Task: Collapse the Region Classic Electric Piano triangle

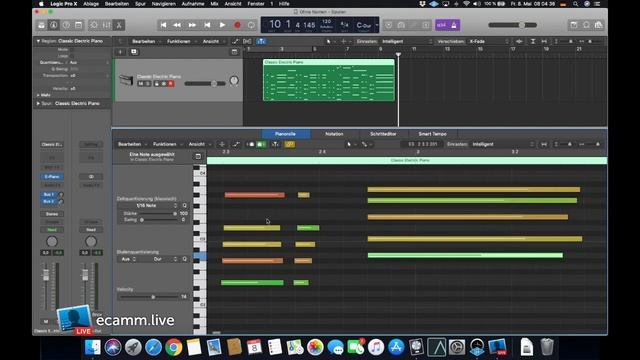Action: coord(38,41)
